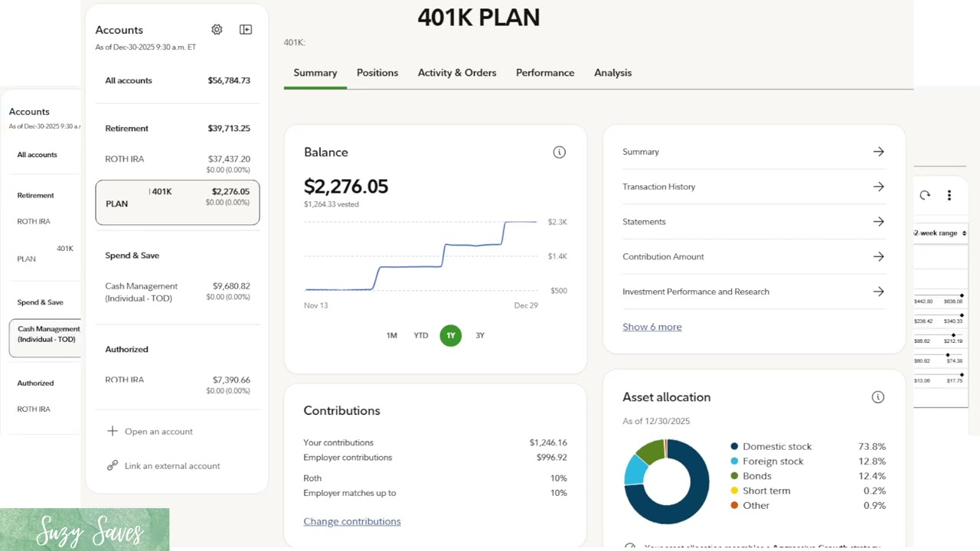Viewport: 980px width, 551px height.
Task: Click the Change contributions link
Action: (x=352, y=521)
